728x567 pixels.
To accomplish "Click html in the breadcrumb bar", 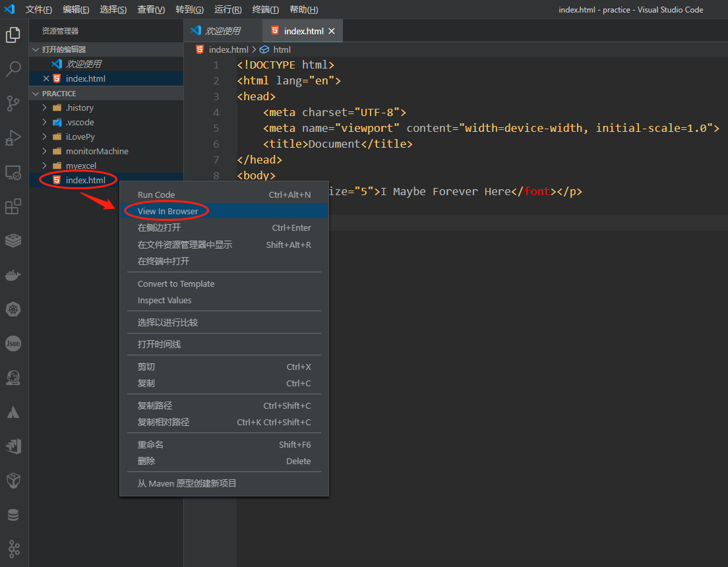I will coord(282,49).
